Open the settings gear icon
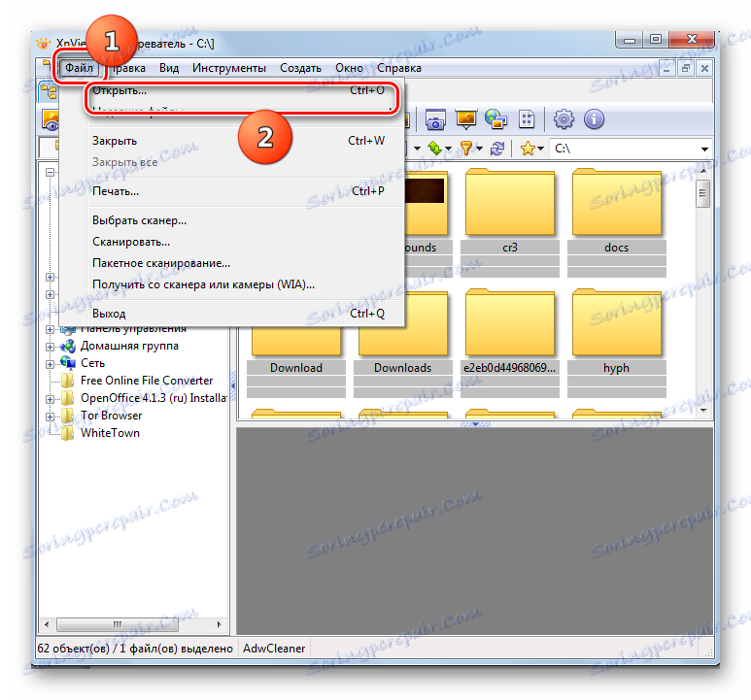This screenshot has width=751, height=700. click(x=563, y=119)
